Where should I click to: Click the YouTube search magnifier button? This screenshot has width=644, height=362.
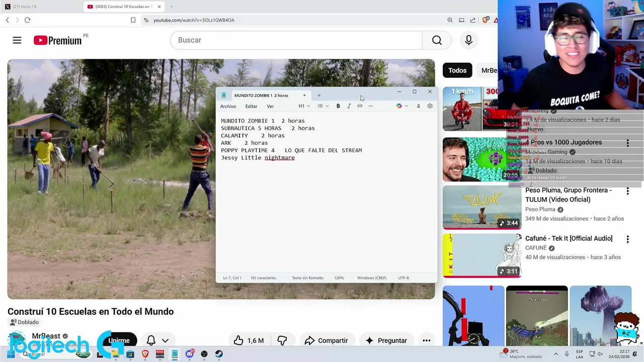pos(437,40)
